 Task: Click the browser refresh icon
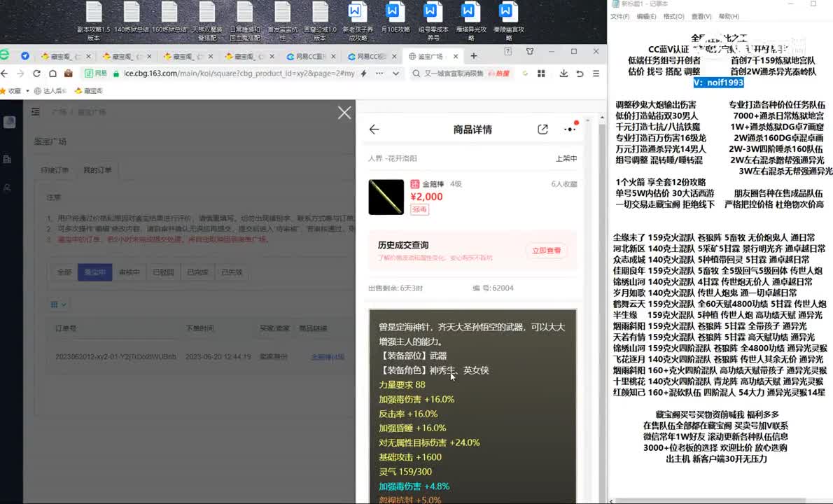coord(37,73)
